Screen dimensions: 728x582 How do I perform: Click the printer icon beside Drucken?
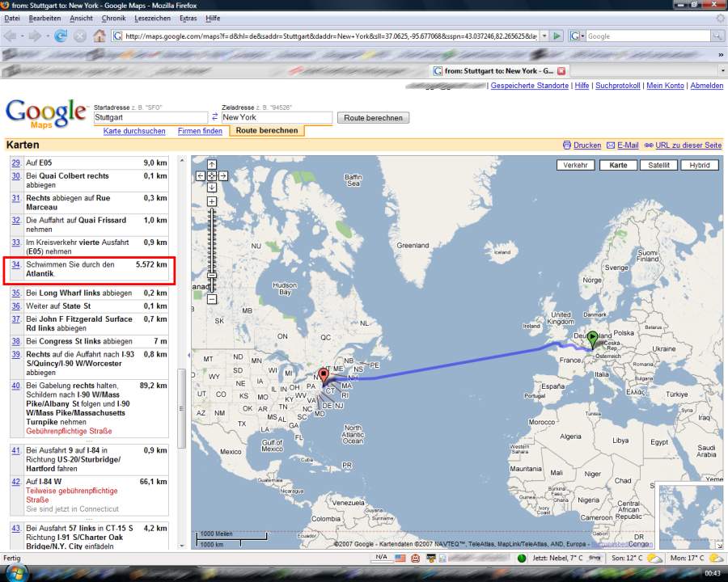point(567,145)
